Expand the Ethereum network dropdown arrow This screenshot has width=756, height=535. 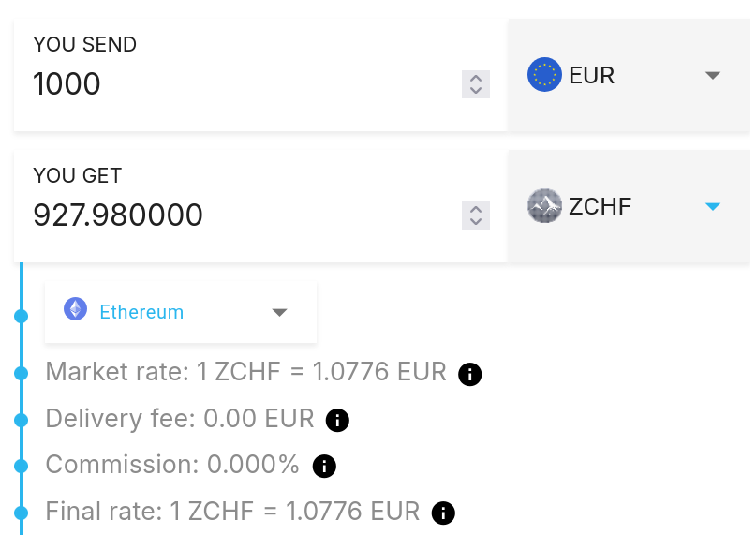(x=279, y=312)
